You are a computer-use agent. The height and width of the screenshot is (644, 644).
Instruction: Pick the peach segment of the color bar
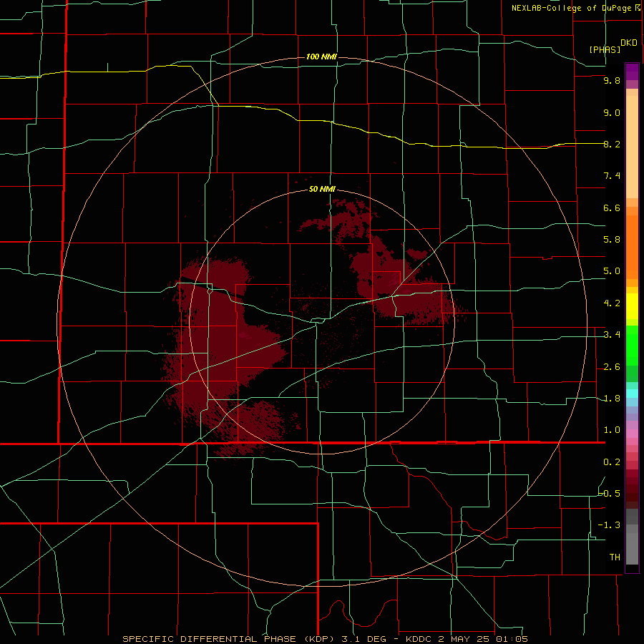pyautogui.click(x=632, y=147)
